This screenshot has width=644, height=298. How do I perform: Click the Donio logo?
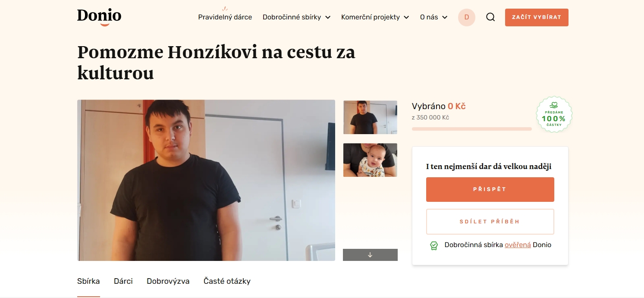point(99,17)
